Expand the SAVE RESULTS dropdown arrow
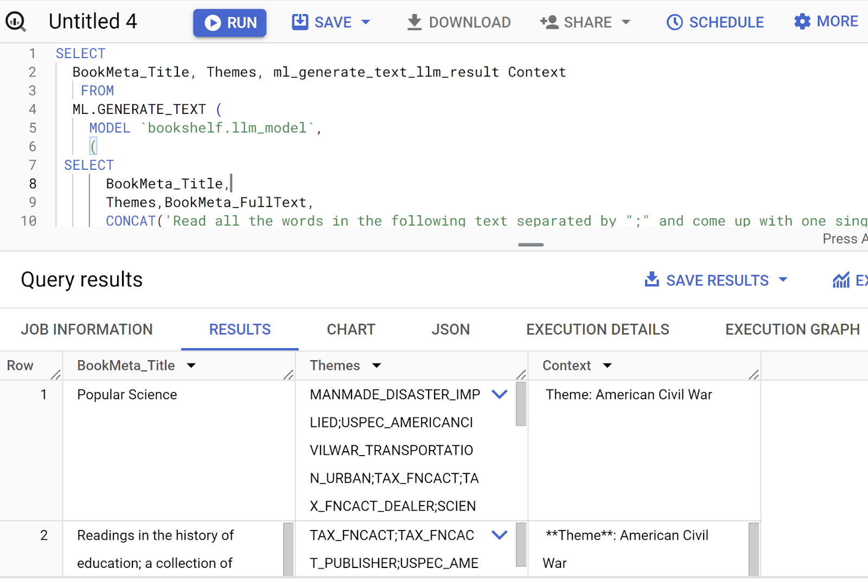 click(783, 280)
